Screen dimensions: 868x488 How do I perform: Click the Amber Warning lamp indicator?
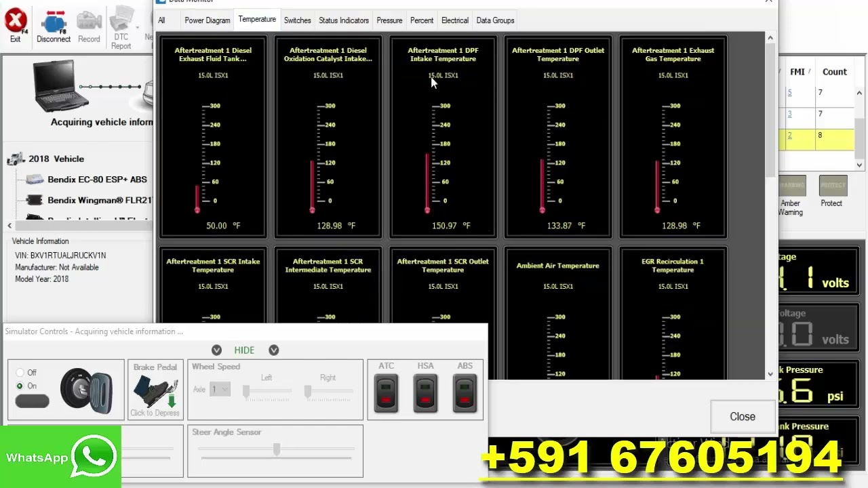click(x=791, y=186)
